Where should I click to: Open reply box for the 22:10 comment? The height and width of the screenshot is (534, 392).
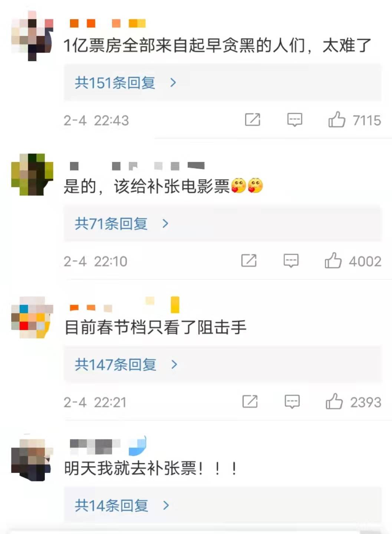pos(291,261)
